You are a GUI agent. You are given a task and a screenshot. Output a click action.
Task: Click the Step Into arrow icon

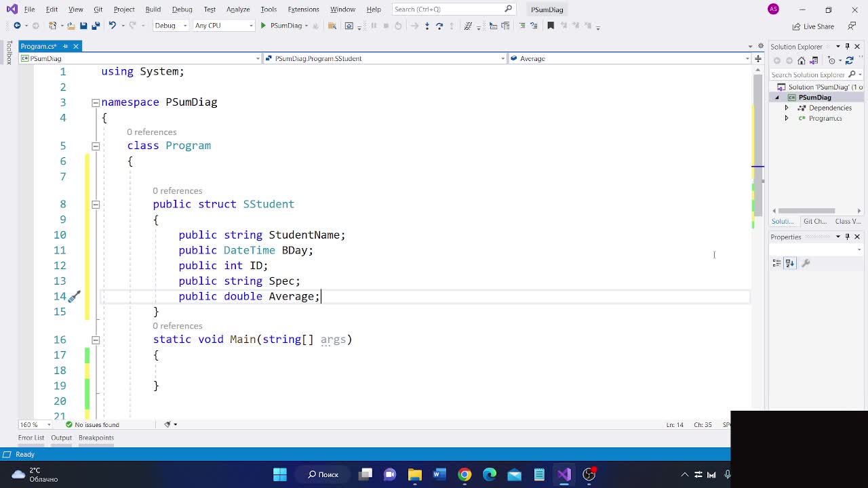tap(427, 26)
